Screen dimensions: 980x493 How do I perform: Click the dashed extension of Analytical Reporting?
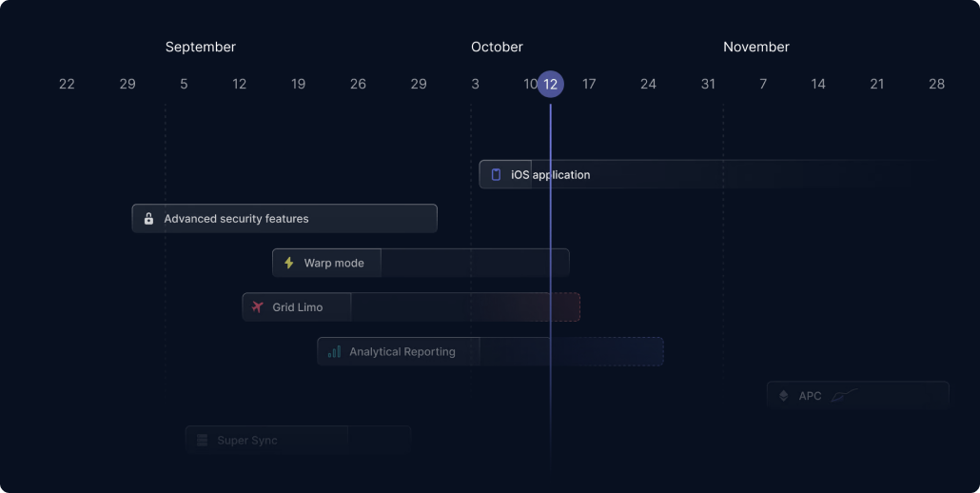pyautogui.click(x=609, y=351)
